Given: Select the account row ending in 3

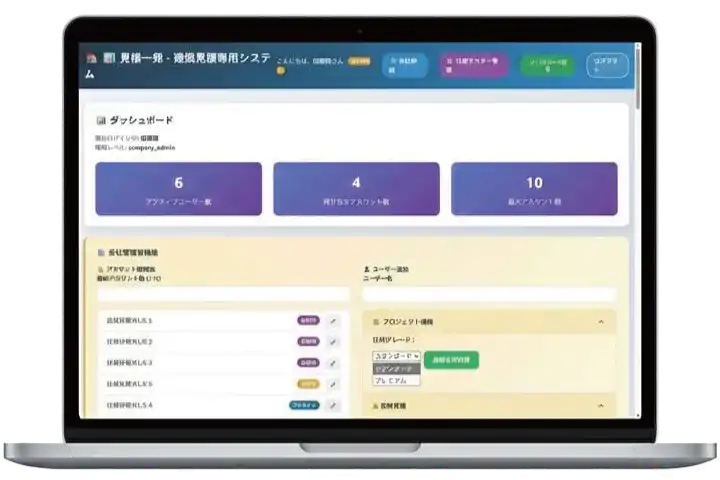Looking at the screenshot, I should 223,363.
